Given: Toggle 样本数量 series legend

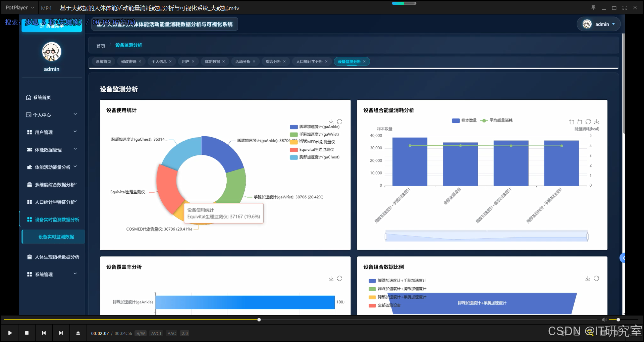Looking at the screenshot, I should tap(464, 120).
